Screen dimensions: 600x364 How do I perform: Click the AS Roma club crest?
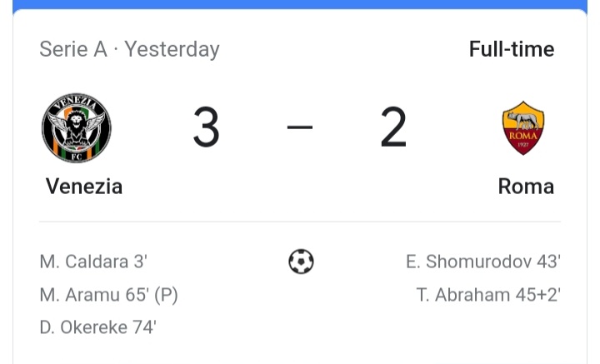click(x=523, y=128)
